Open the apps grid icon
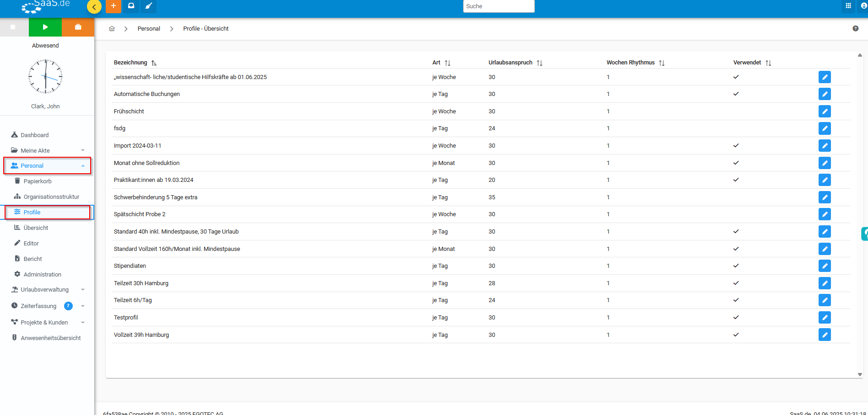 (848, 6)
